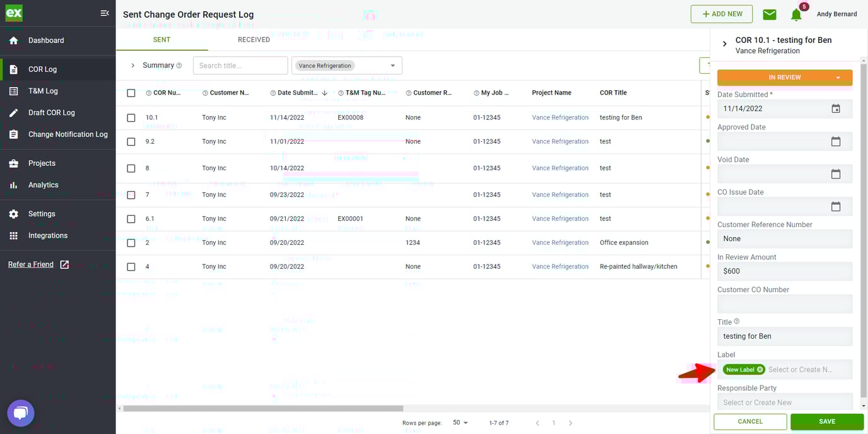The width and height of the screenshot is (868, 434).
Task: Open the CO Issue Date calendar
Action: click(835, 206)
